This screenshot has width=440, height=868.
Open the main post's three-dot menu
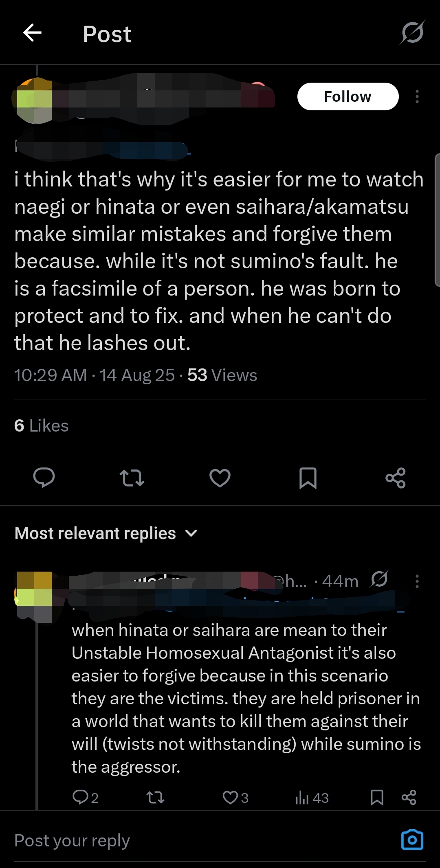coord(417,96)
